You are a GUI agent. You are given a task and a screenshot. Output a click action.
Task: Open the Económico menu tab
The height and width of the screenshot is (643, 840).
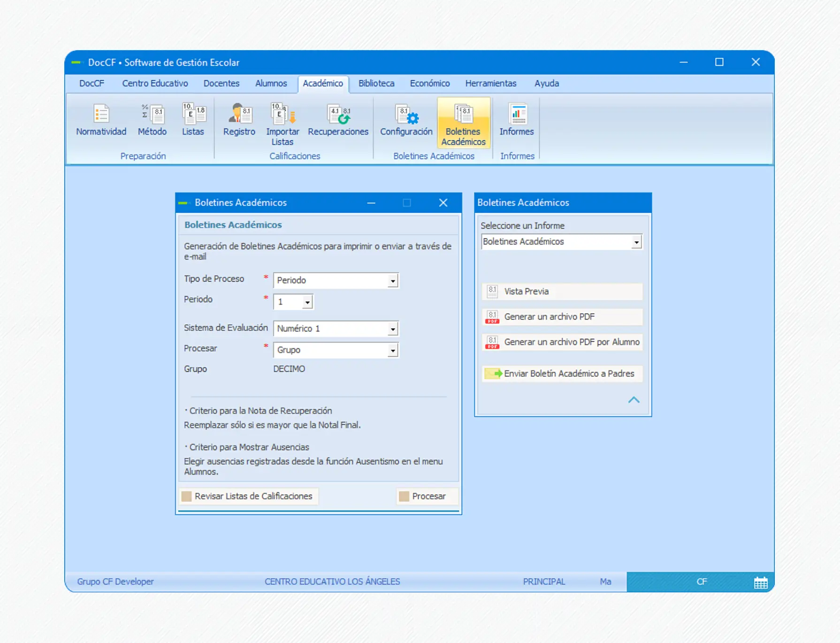429,84
